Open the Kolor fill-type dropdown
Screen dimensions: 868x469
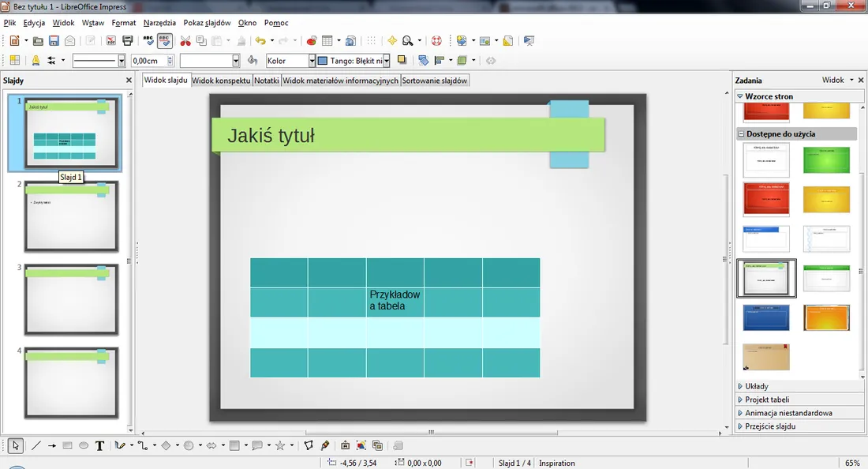[312, 61]
